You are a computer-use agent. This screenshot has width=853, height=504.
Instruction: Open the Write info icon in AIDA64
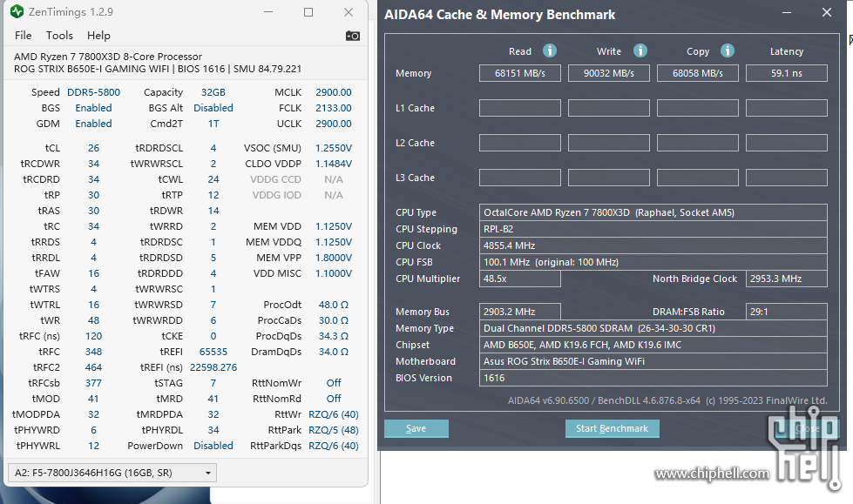640,50
